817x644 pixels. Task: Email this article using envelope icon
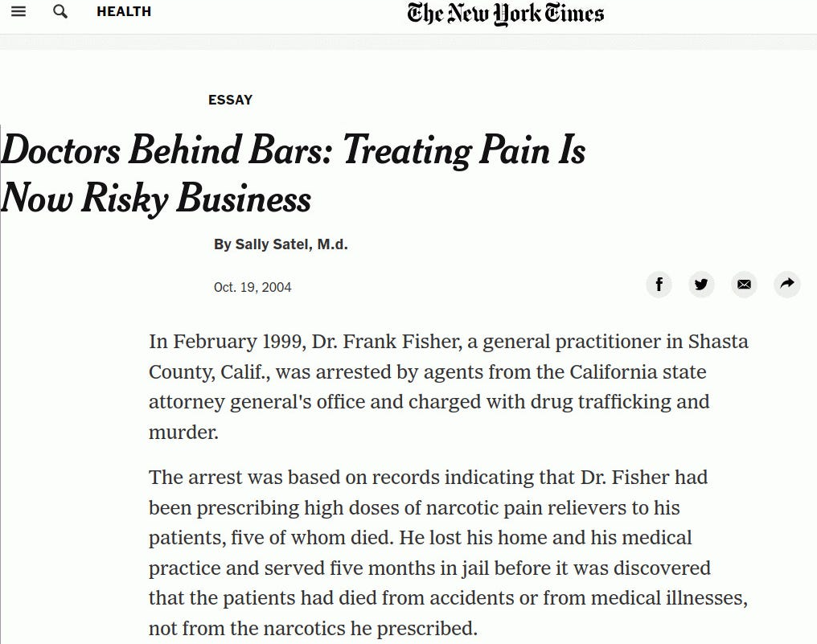[744, 284]
